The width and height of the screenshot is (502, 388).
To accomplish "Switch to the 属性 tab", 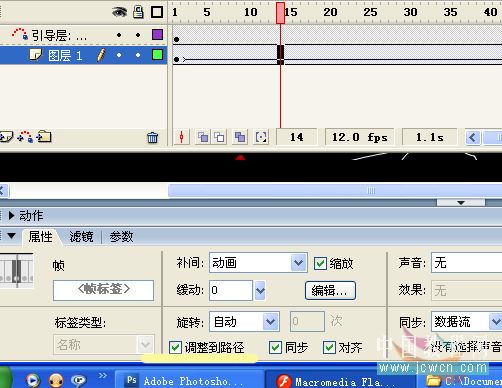I will click(x=40, y=237).
